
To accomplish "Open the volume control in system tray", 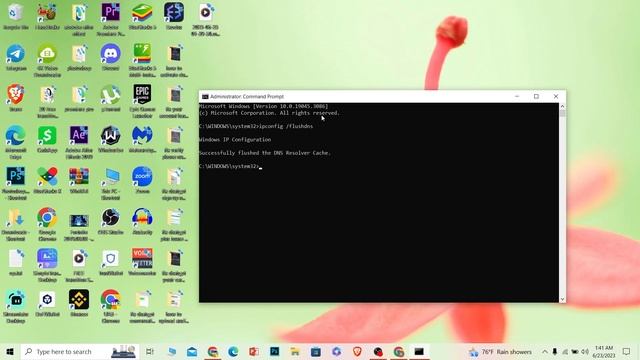I will tap(585, 351).
